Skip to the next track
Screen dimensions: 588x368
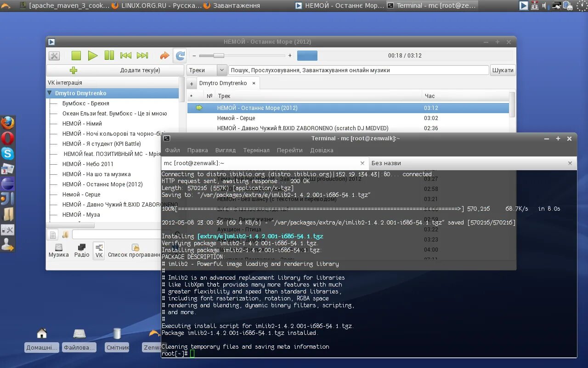click(142, 56)
